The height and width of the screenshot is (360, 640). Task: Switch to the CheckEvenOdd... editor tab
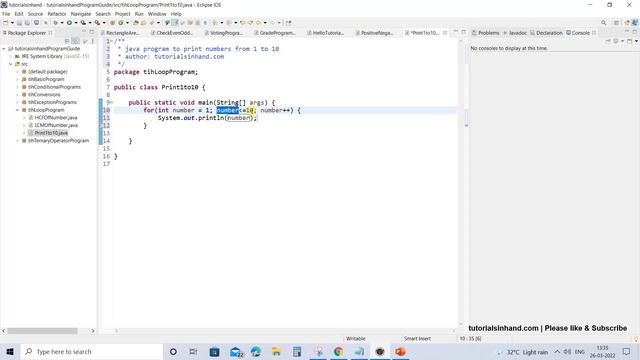click(171, 33)
